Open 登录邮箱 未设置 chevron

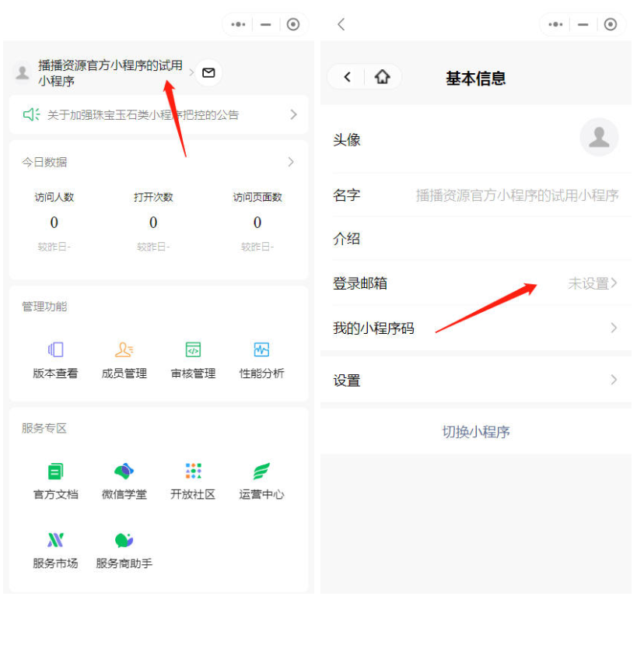[x=614, y=283]
